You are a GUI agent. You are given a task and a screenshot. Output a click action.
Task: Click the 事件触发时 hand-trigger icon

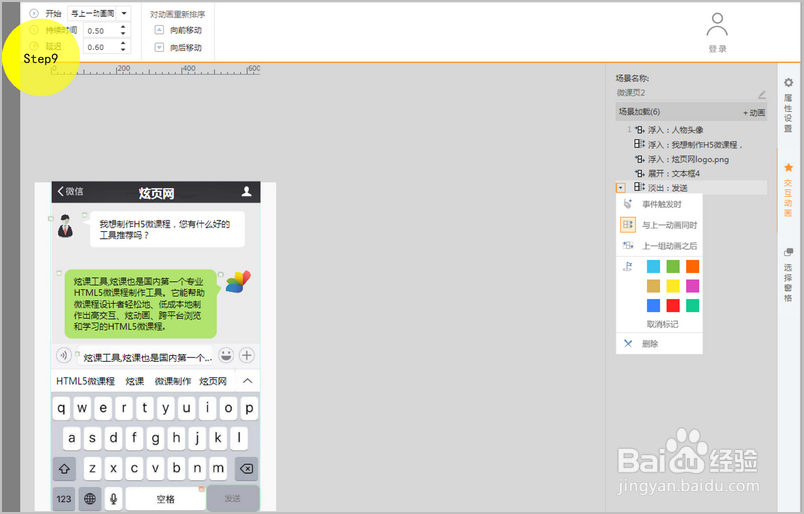click(x=628, y=204)
